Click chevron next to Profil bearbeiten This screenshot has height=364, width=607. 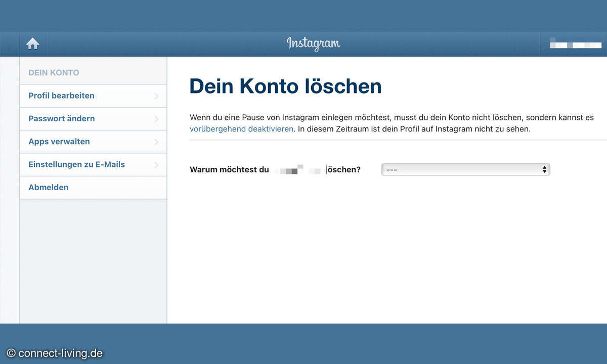point(156,96)
